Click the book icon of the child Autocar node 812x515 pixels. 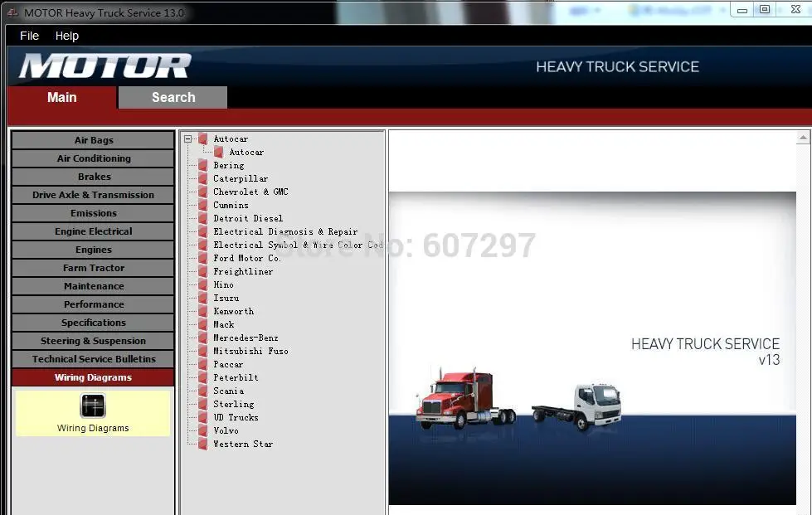point(218,152)
